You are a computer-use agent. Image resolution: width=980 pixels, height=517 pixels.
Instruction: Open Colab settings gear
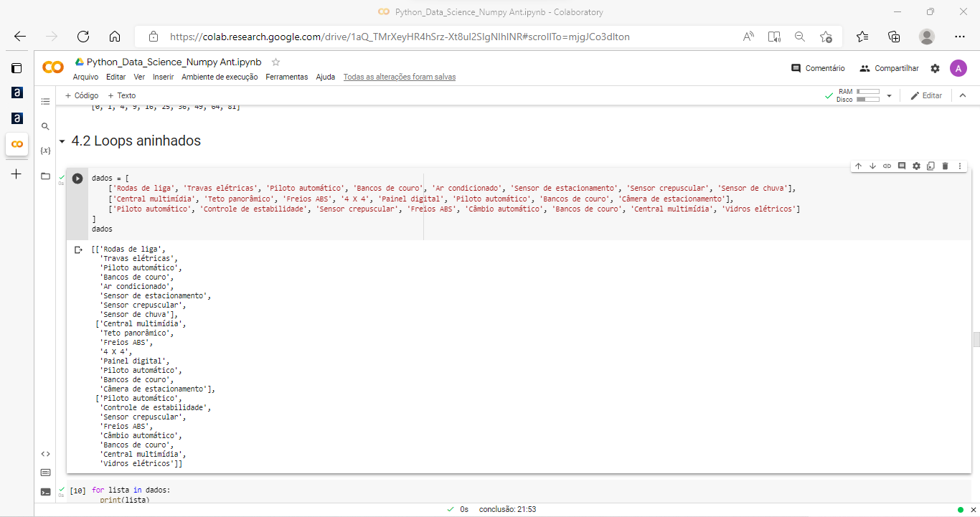click(x=935, y=68)
